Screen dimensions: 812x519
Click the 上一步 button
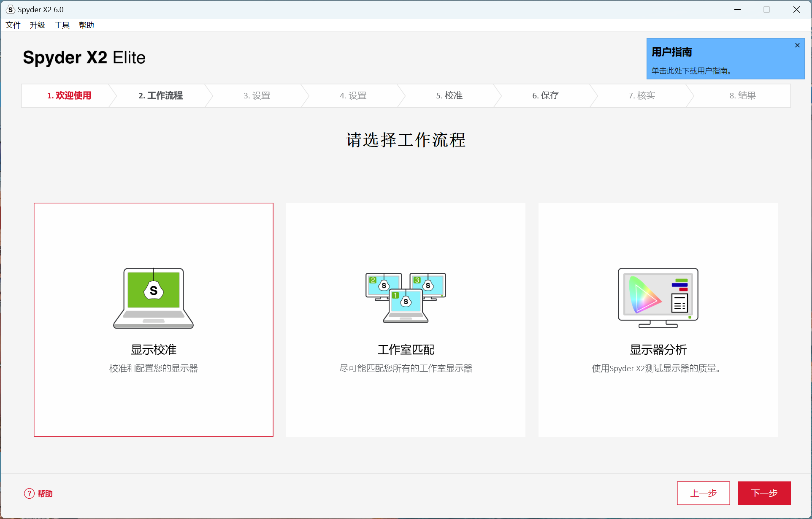click(703, 493)
